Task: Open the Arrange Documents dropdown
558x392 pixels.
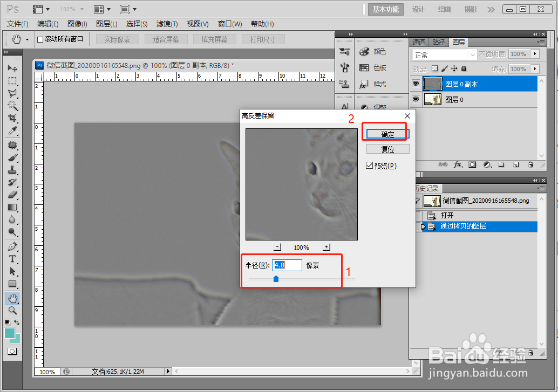Action: (x=102, y=9)
